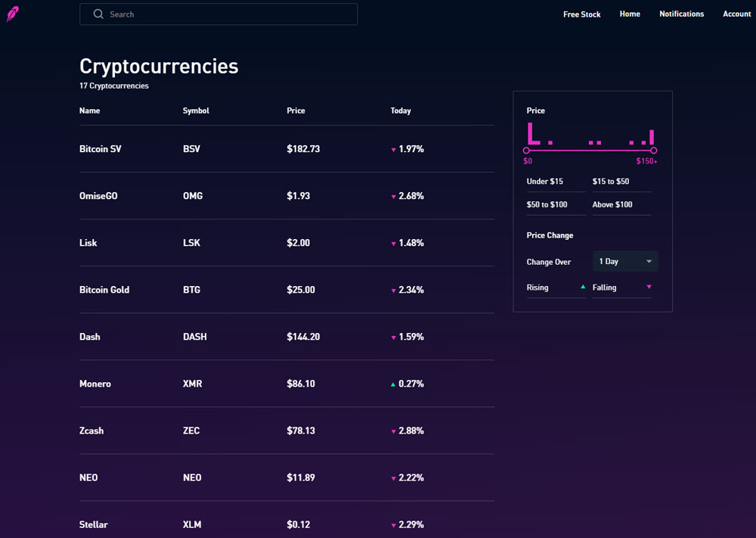This screenshot has height=538, width=756.
Task: Go to the Home page
Action: click(x=630, y=14)
